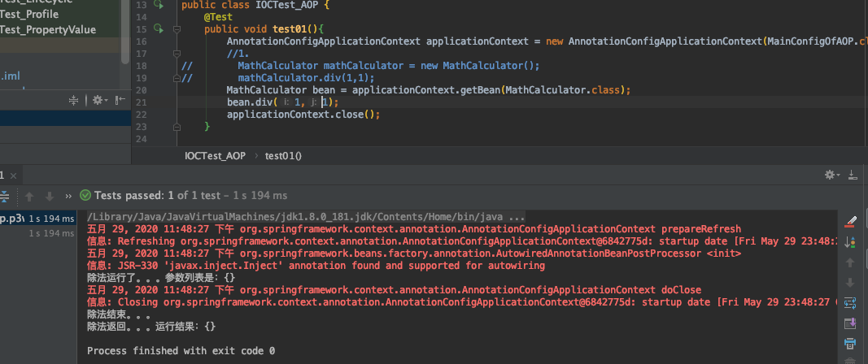This screenshot has height=364, width=868.
Task: Hide the project tool window
Action: (120, 100)
